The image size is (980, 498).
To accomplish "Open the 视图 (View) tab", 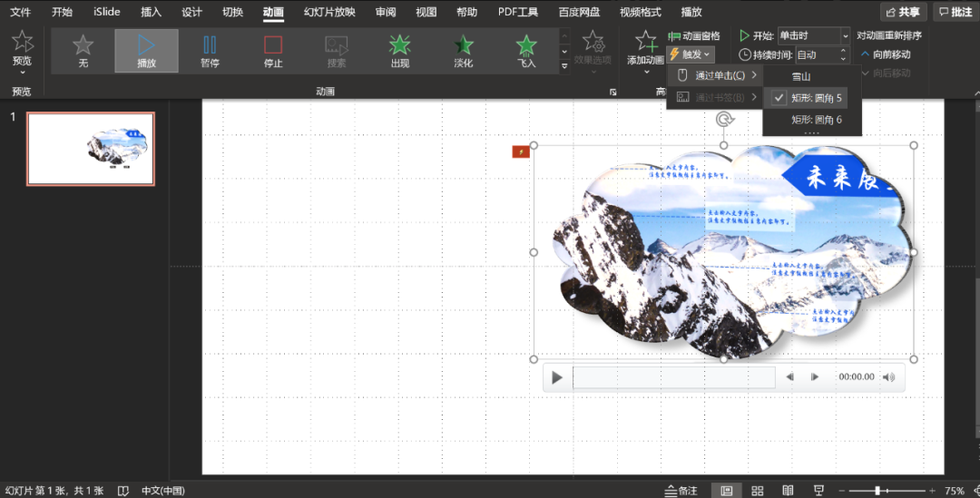I will pos(426,12).
